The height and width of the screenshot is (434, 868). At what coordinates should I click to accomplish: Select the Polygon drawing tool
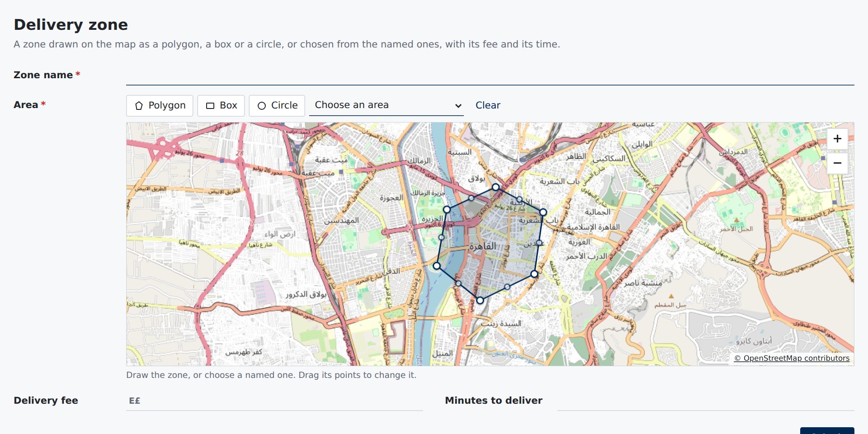[x=160, y=105]
